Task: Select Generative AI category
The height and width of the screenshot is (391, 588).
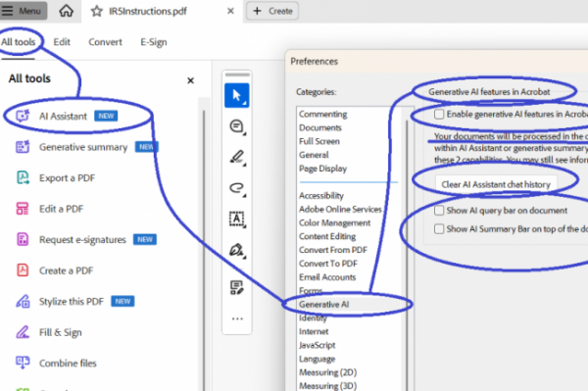Action: coord(323,304)
